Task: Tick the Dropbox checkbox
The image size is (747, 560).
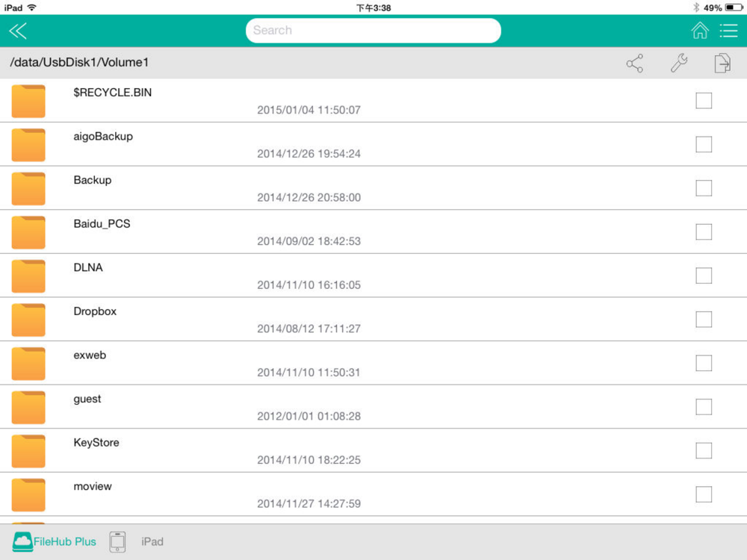Action: [704, 320]
